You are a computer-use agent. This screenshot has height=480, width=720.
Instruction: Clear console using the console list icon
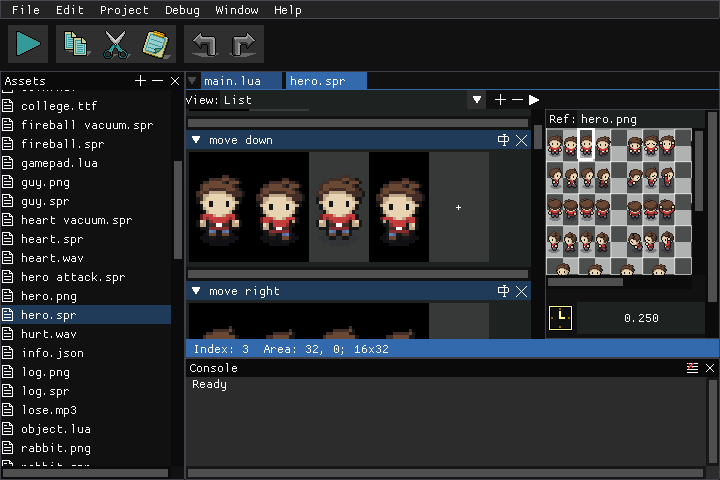pyautogui.click(x=692, y=367)
